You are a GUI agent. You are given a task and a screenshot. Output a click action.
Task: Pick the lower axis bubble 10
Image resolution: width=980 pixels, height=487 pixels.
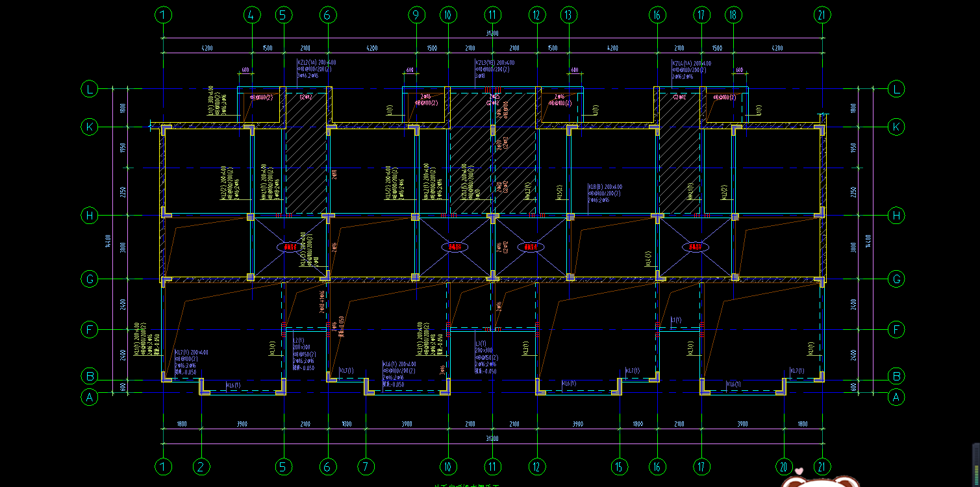pyautogui.click(x=448, y=466)
